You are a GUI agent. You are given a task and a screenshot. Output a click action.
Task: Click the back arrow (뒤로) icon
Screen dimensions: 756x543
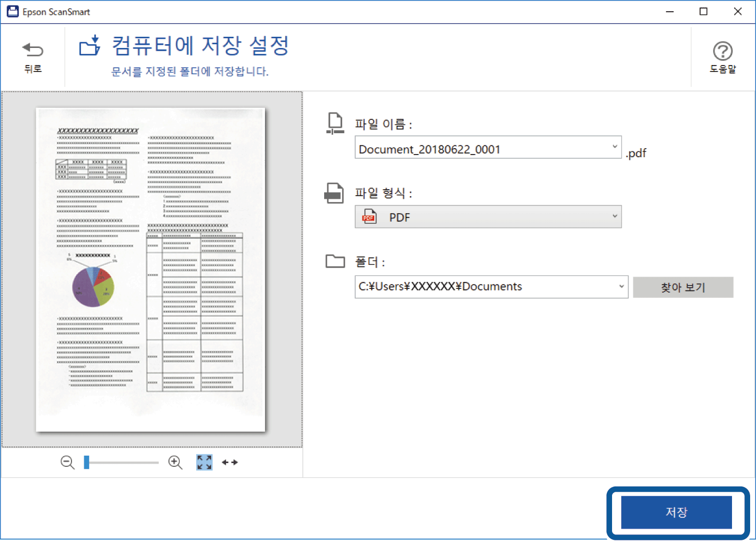[x=33, y=51]
